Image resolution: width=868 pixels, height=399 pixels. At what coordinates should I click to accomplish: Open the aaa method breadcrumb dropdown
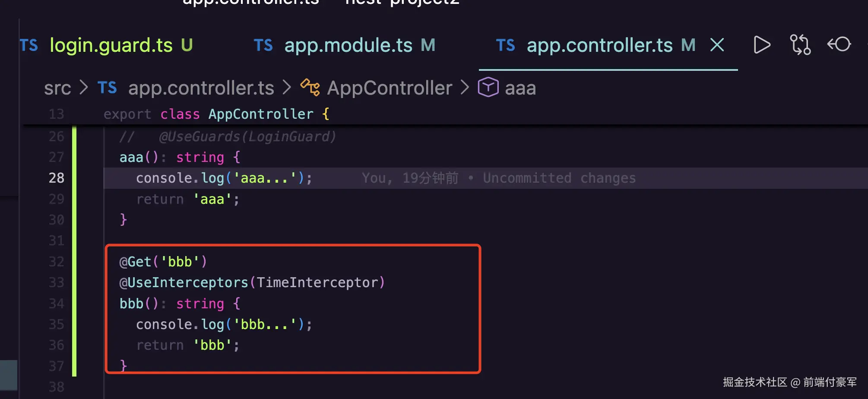pos(520,88)
